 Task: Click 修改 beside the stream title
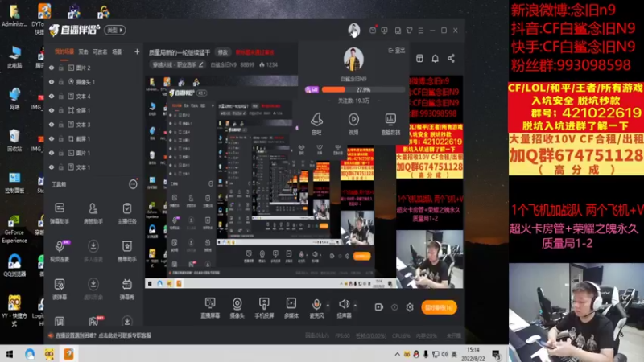(223, 52)
